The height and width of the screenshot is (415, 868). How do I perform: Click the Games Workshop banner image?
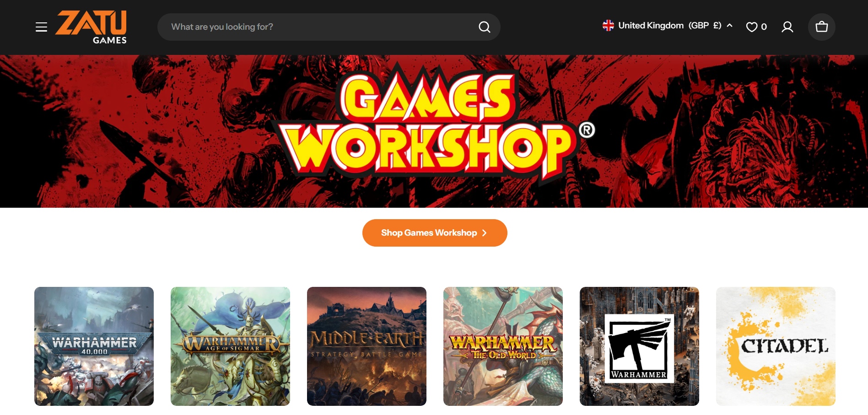(x=434, y=131)
